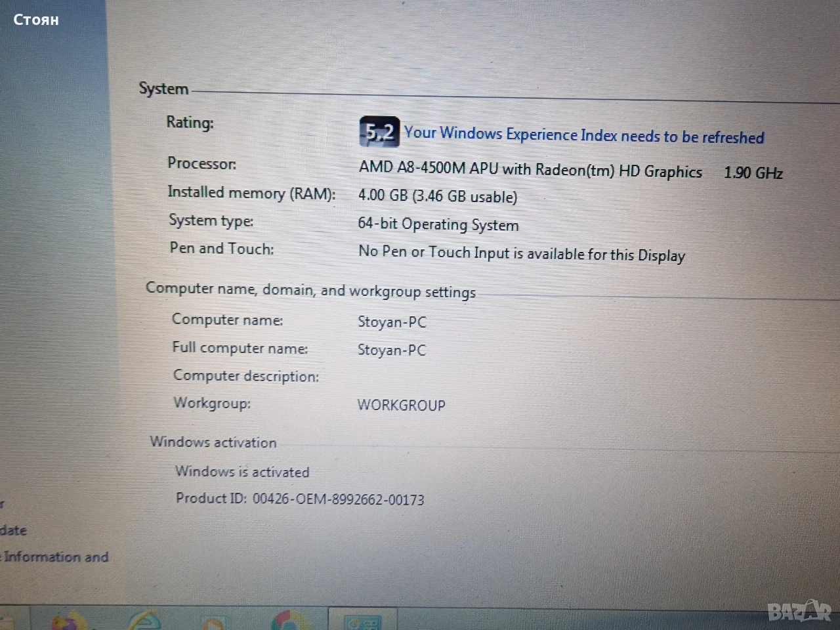
Task: Click the 'Computer name, domain, and workgroup settings' heading
Action: 310,290
